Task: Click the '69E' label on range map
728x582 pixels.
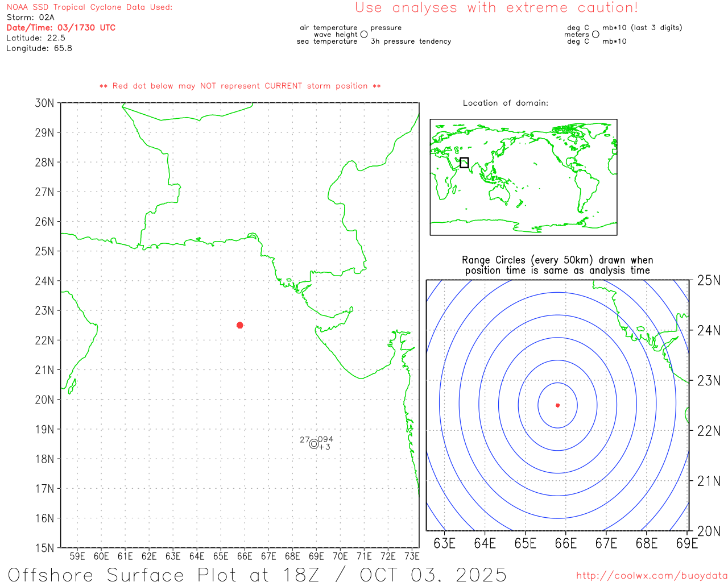Action: point(687,543)
